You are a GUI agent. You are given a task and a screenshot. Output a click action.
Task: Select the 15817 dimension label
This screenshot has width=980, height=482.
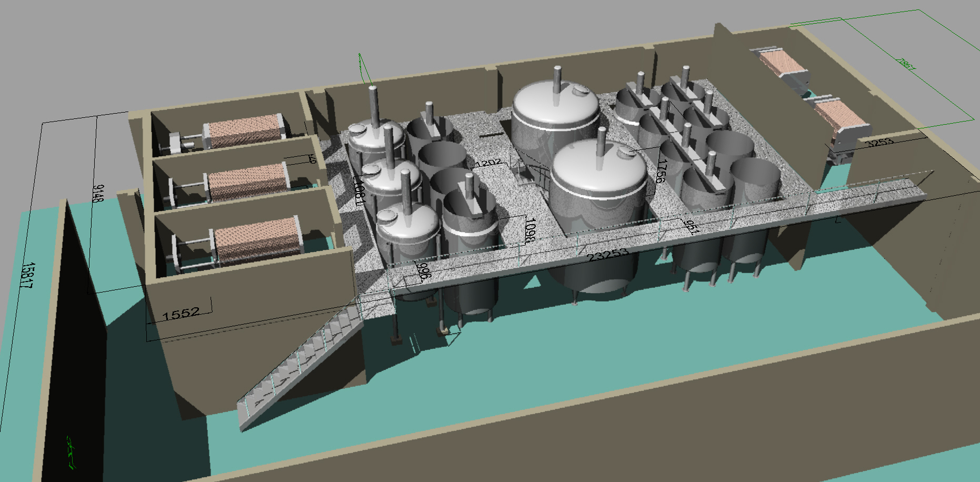27,275
